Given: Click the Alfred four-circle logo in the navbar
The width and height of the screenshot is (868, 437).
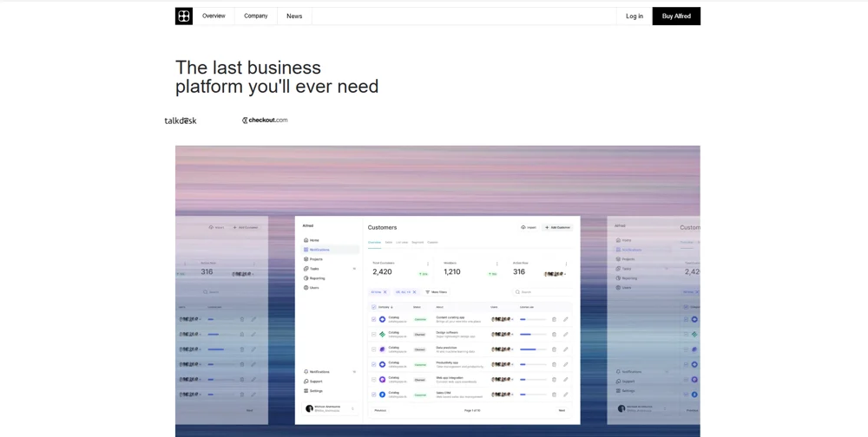Looking at the screenshot, I should 184,16.
